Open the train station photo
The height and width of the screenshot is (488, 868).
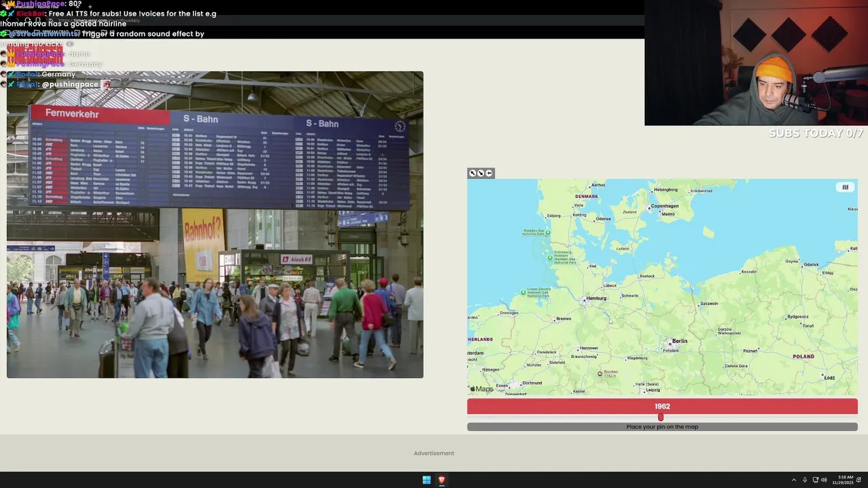coord(215,224)
